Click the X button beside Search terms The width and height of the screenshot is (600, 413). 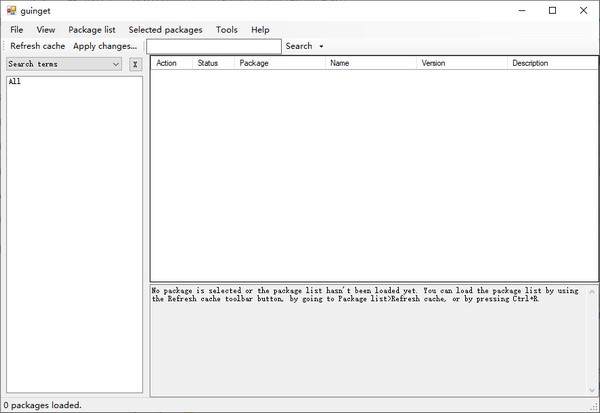(135, 64)
